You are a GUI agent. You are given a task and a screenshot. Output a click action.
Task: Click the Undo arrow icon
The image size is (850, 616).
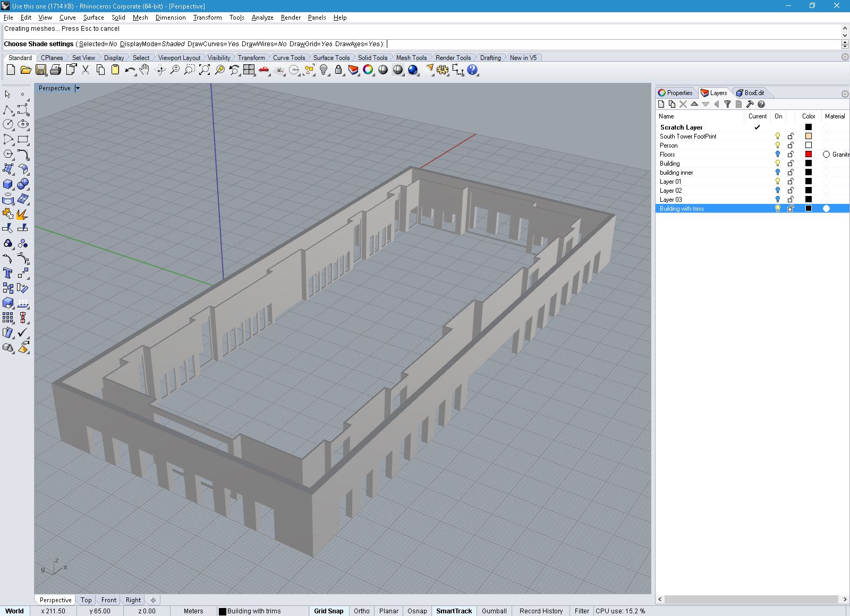tap(130, 70)
